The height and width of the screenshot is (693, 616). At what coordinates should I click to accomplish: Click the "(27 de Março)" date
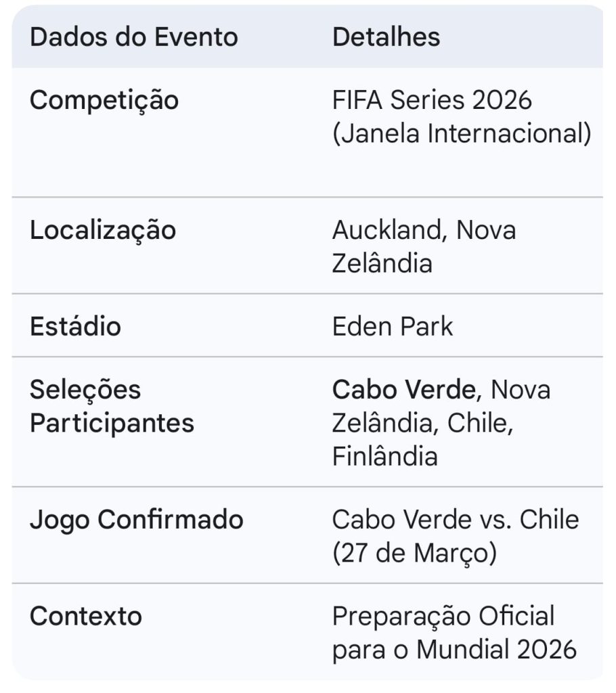414,553
